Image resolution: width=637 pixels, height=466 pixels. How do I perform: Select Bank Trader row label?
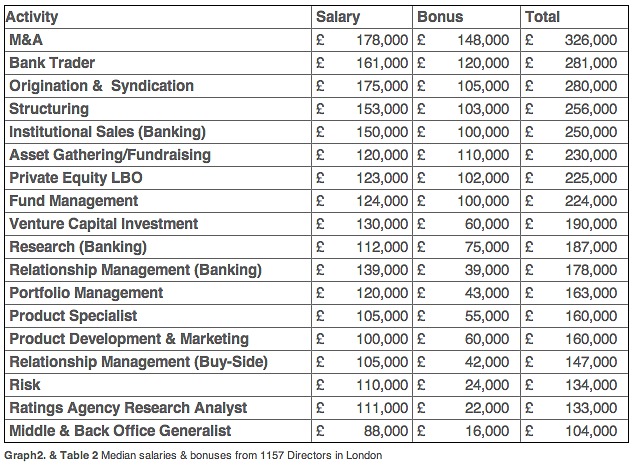52,63
